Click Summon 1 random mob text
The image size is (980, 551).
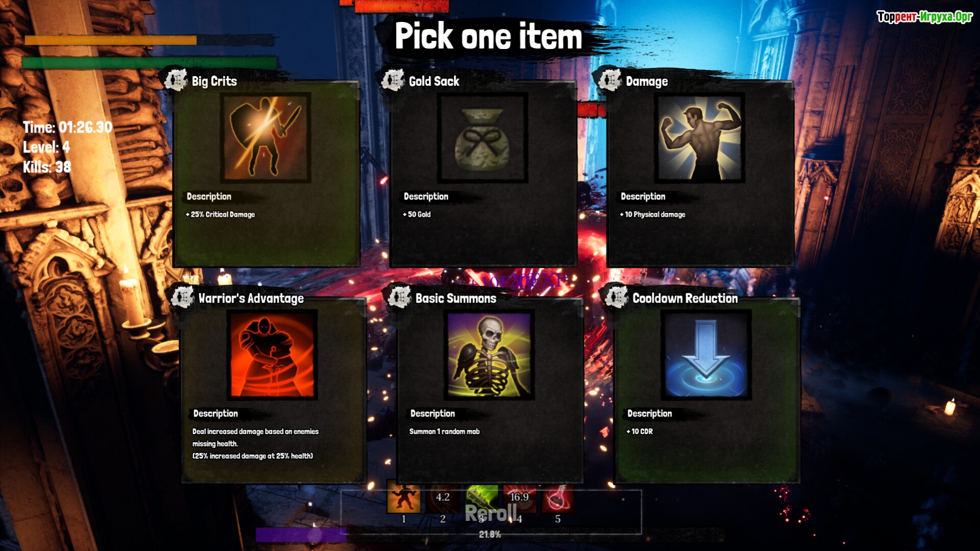coord(445,432)
